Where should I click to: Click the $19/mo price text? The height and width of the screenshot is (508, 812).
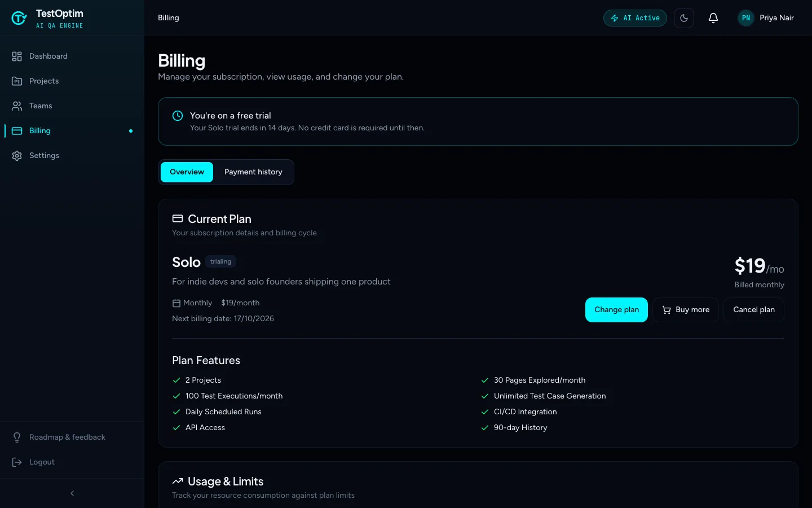pos(759,266)
